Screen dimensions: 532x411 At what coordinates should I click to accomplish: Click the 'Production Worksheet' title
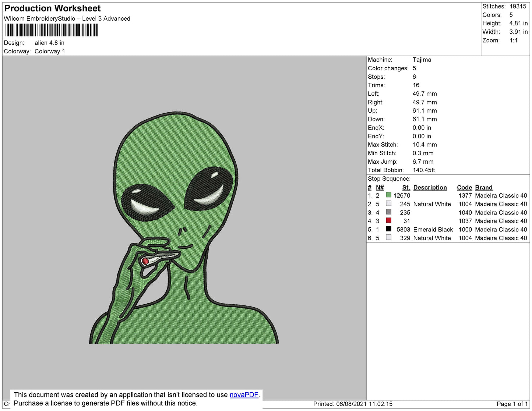(x=52, y=8)
